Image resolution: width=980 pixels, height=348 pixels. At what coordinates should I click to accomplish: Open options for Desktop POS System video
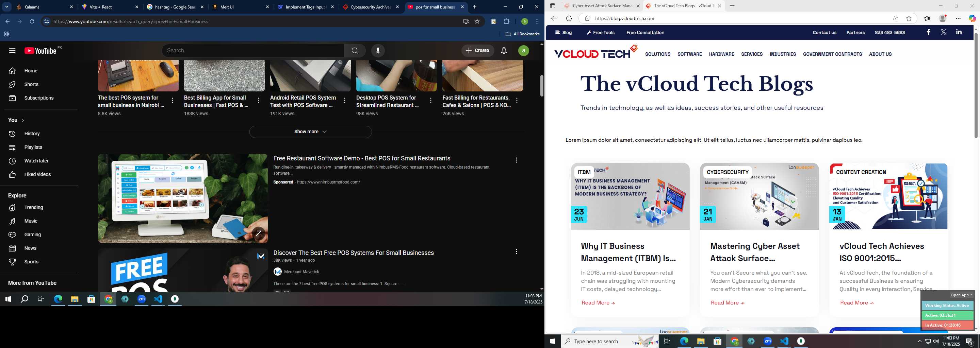coord(431,100)
